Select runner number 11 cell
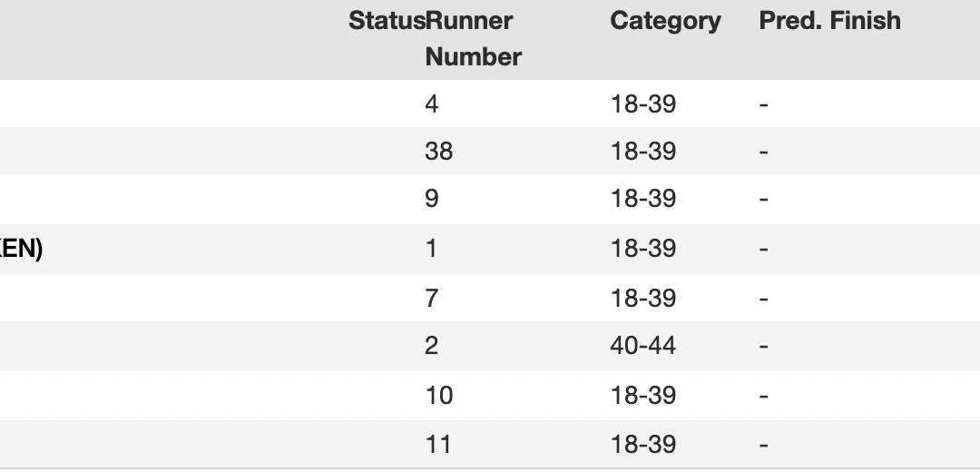This screenshot has width=980, height=472. click(x=437, y=445)
